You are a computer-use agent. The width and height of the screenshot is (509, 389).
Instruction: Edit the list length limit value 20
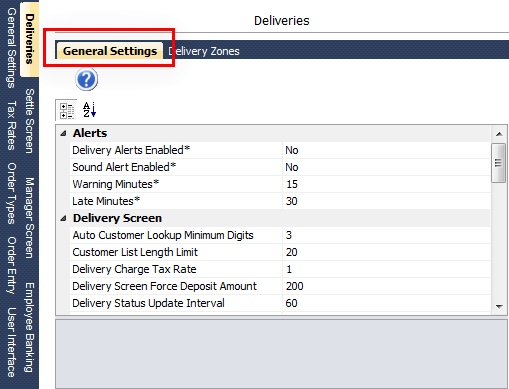[x=387, y=252]
